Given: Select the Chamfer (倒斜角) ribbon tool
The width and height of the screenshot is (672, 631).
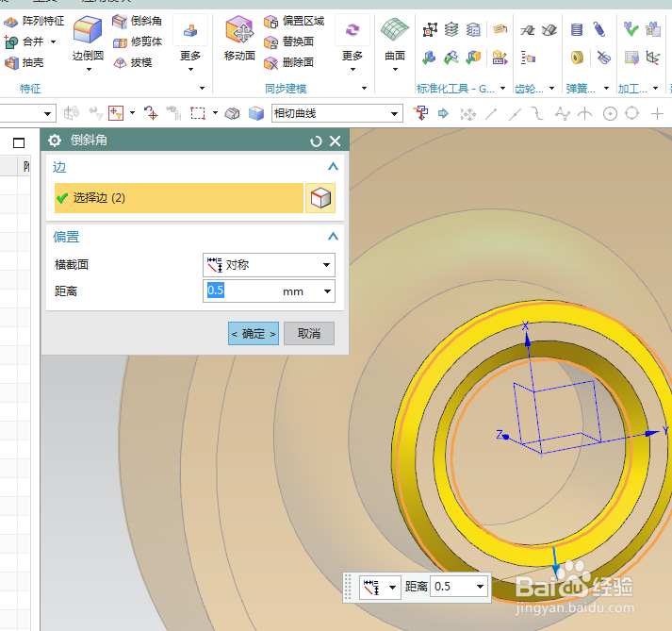Looking at the screenshot, I should point(138,21).
